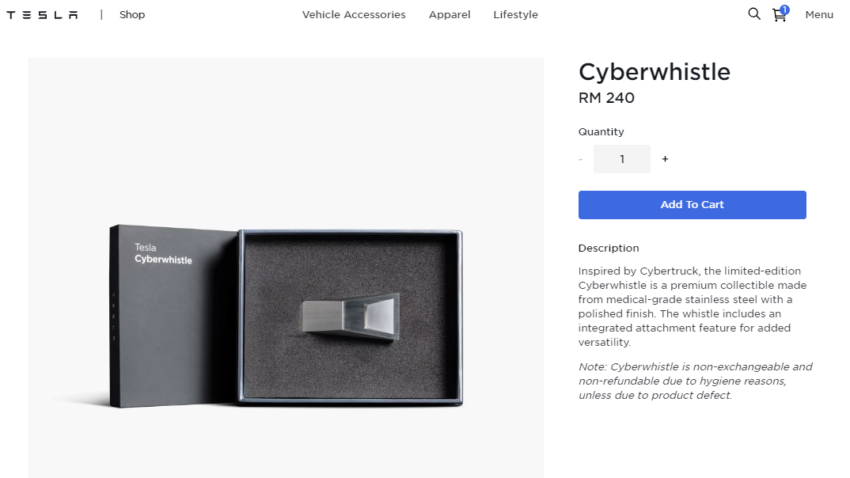Open the shopping cart icon
The image size is (850, 478).
click(779, 15)
